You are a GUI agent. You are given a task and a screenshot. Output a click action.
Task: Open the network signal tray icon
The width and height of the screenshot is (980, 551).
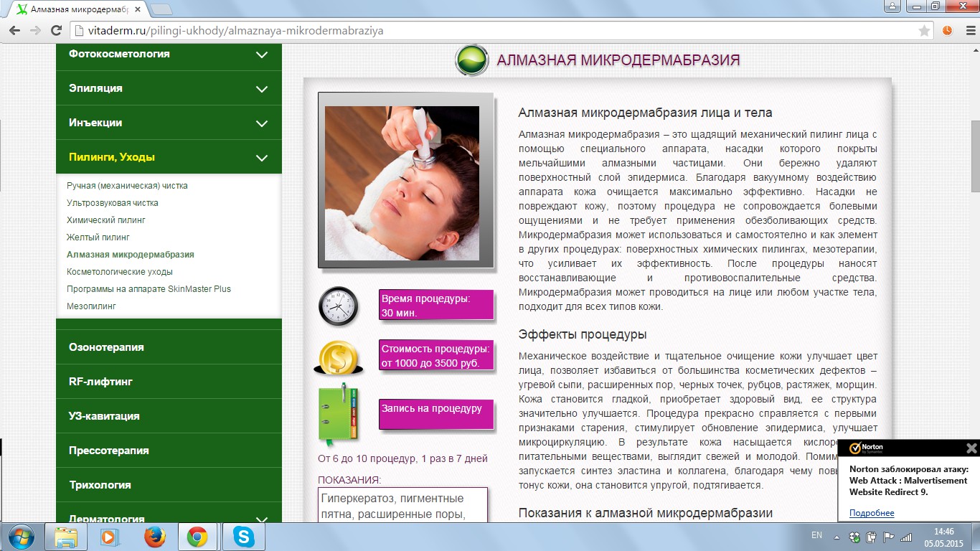906,537
